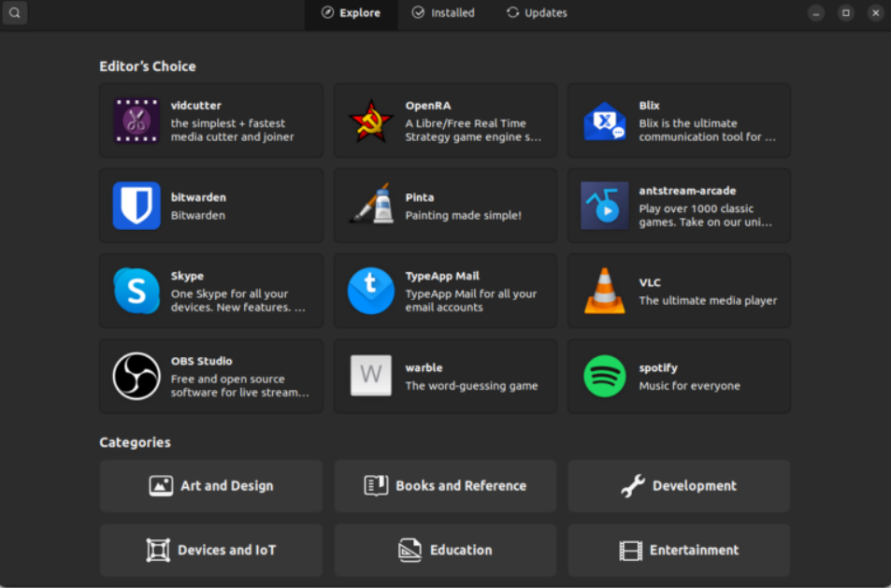Open the search icon in header
The height and width of the screenshot is (588, 891).
(x=15, y=12)
